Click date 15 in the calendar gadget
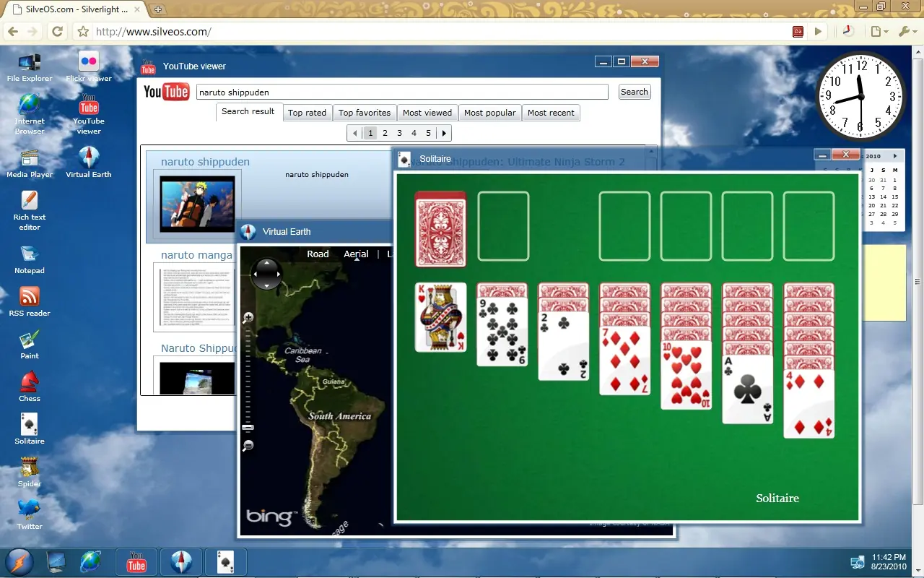This screenshot has height=578, width=924. pyautogui.click(x=895, y=197)
